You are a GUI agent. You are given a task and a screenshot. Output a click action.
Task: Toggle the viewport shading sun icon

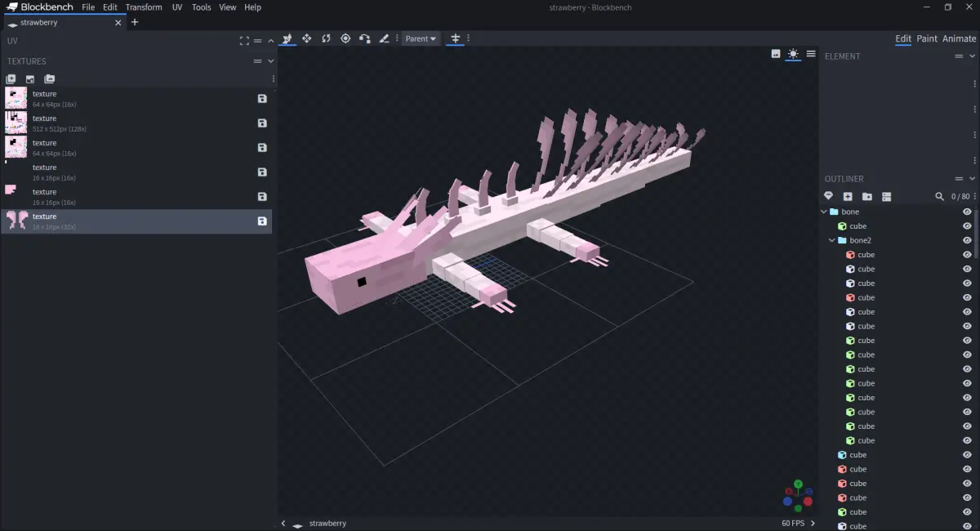point(793,54)
